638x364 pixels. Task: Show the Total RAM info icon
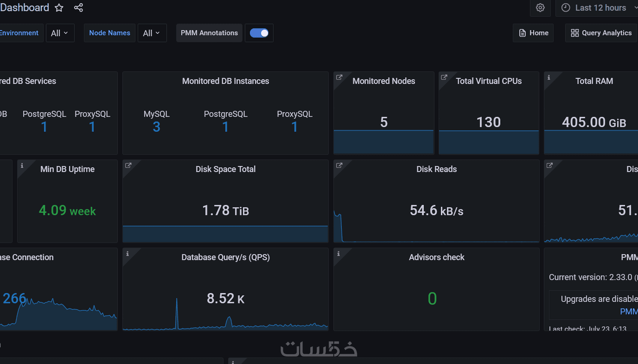tap(549, 77)
